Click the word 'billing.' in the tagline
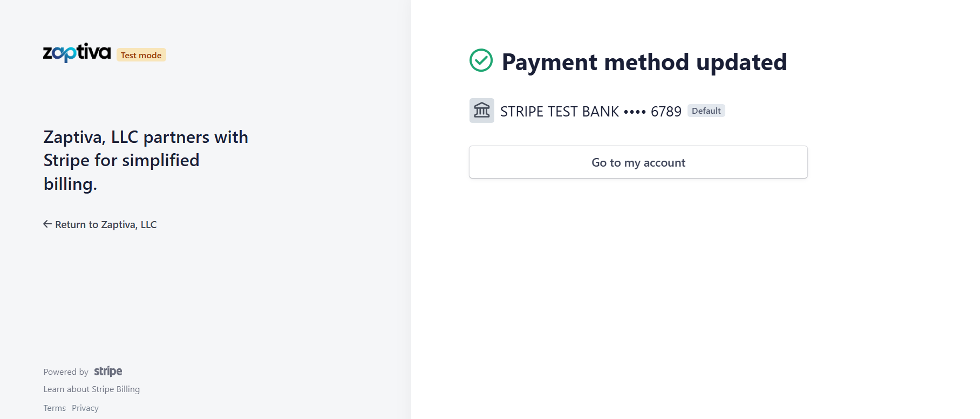 click(x=70, y=184)
